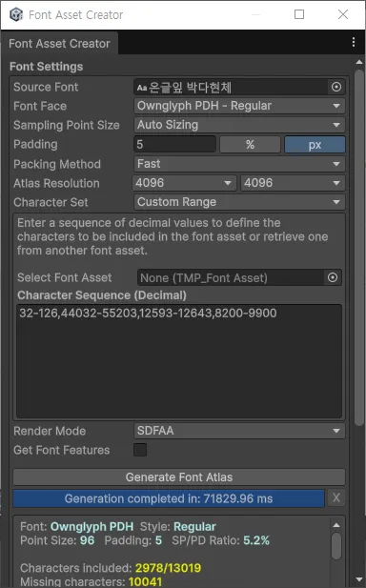
Task: Click the Generate Font Atlas button
Action: pos(179,477)
